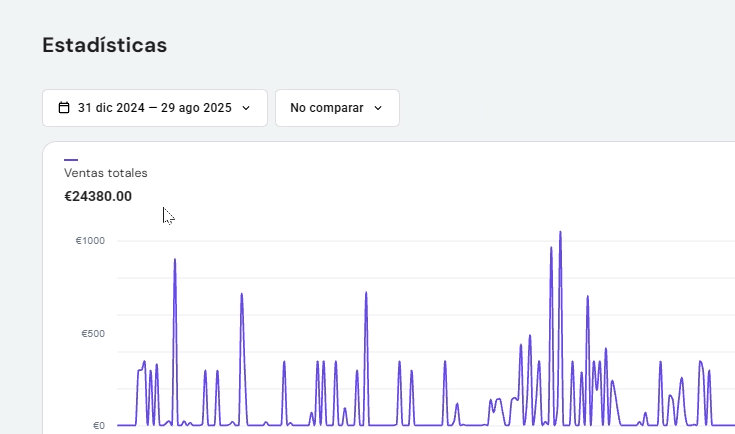
Task: Click the purple Ventas totales legend line
Action: [71, 160]
